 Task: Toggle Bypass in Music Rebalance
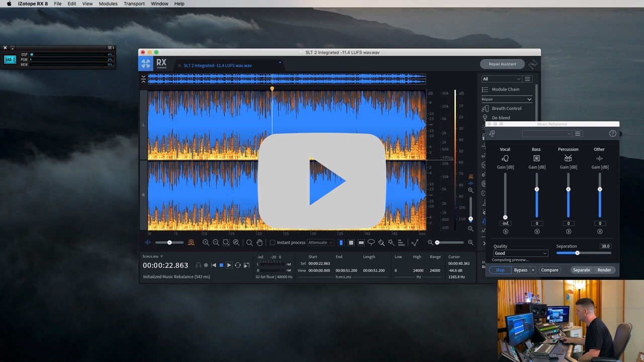pyautogui.click(x=521, y=270)
